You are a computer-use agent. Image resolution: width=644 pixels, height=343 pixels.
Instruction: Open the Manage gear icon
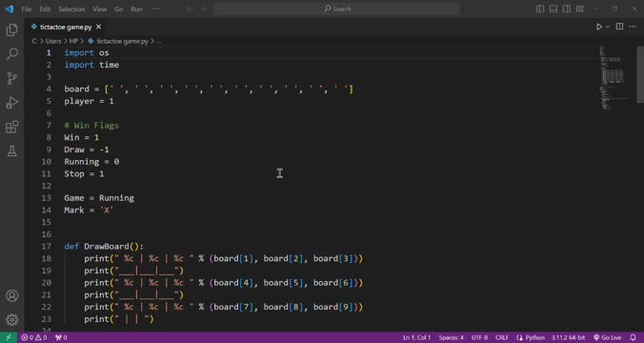coord(12,319)
